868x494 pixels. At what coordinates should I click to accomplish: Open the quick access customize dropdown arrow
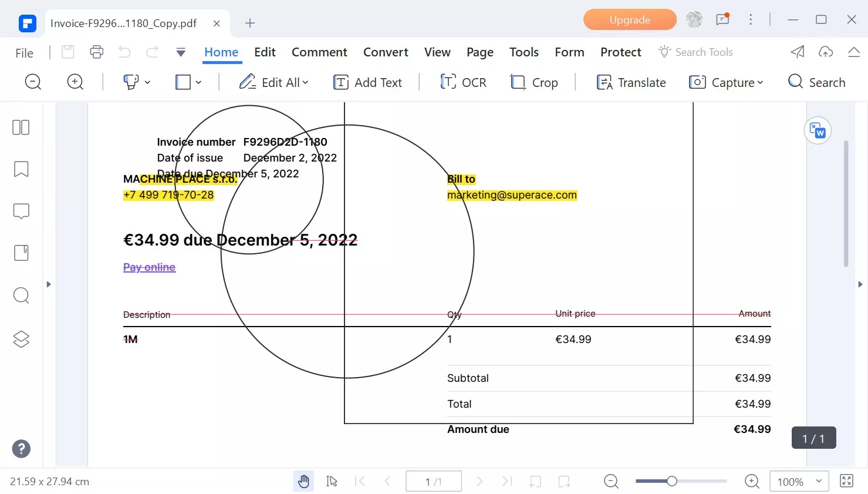click(x=181, y=53)
